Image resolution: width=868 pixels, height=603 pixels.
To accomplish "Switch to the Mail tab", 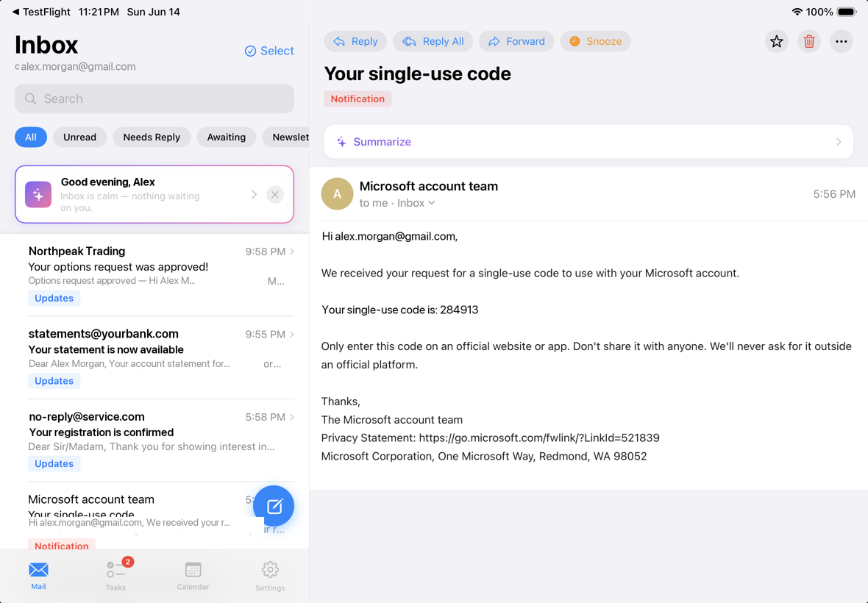I will click(x=39, y=575).
